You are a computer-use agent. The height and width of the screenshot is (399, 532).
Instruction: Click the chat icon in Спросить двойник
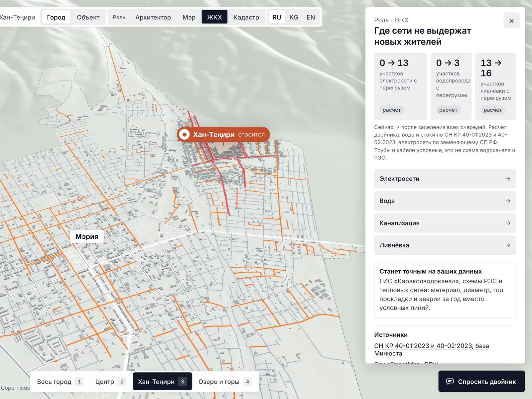tap(450, 381)
